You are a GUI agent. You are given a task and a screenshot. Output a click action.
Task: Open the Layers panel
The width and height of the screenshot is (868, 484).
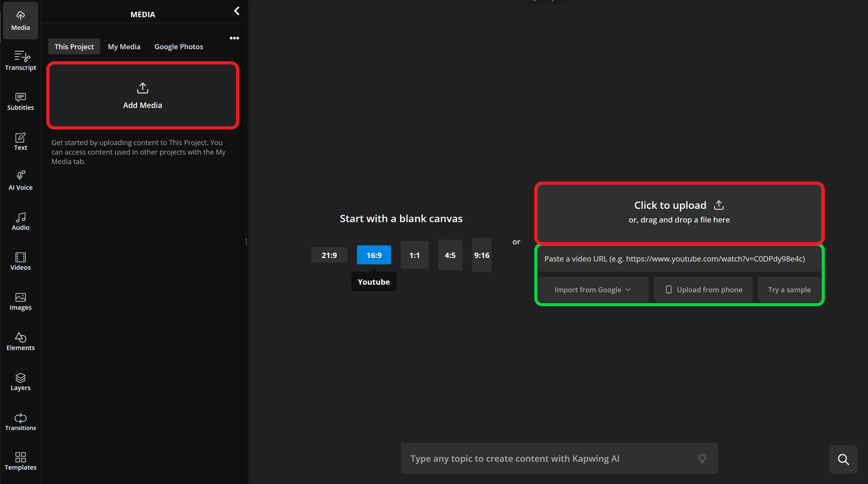coord(20,381)
